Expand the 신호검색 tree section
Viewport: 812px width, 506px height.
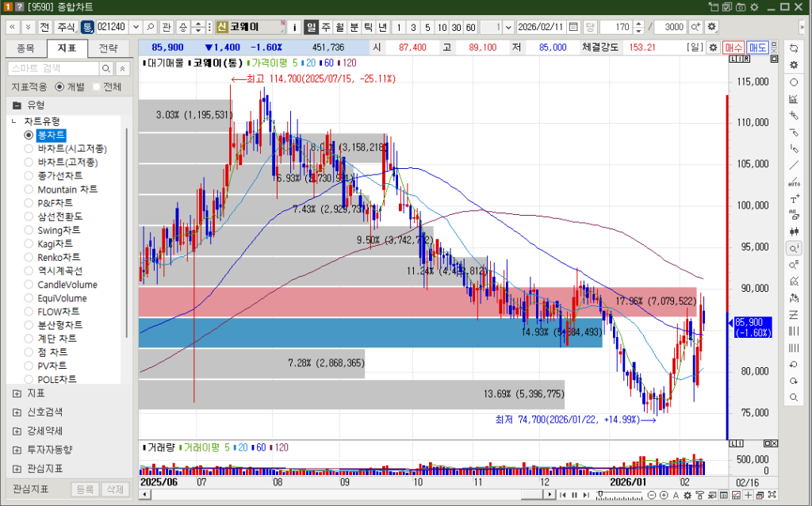(17, 412)
